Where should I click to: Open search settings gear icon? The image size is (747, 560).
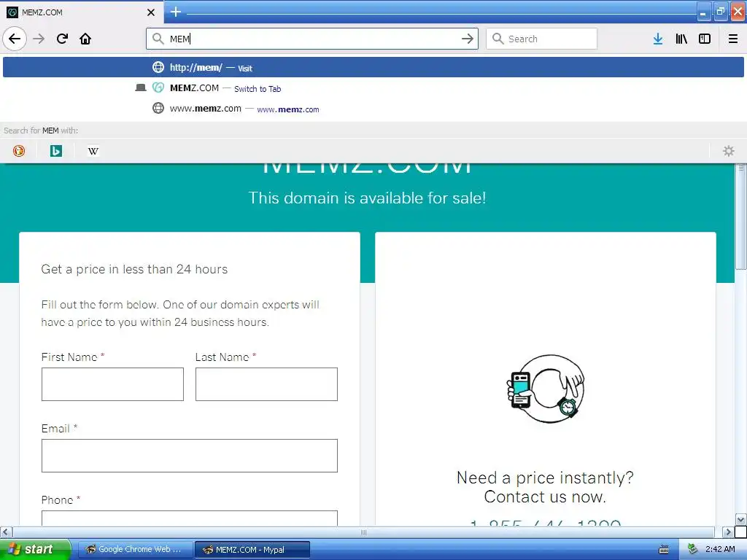coord(729,151)
